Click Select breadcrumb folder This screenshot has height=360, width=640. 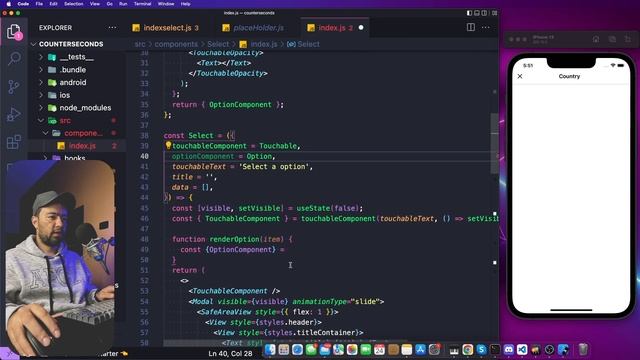pos(218,44)
